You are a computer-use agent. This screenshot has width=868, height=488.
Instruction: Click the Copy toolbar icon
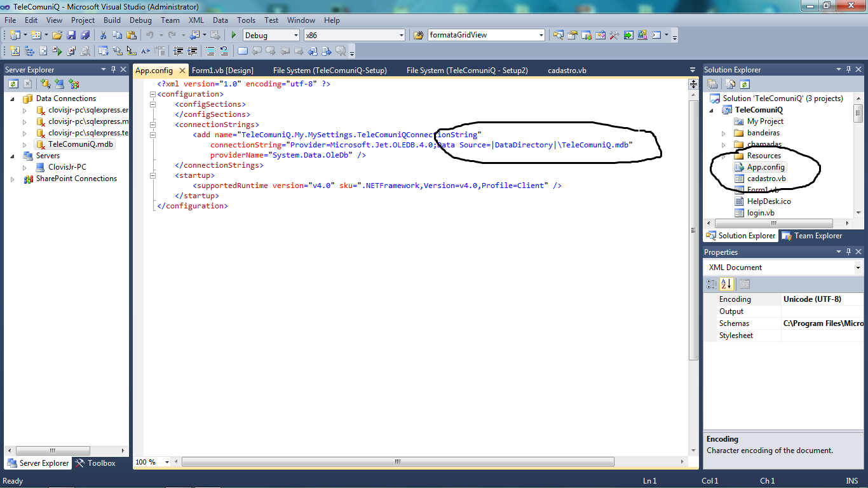click(118, 35)
